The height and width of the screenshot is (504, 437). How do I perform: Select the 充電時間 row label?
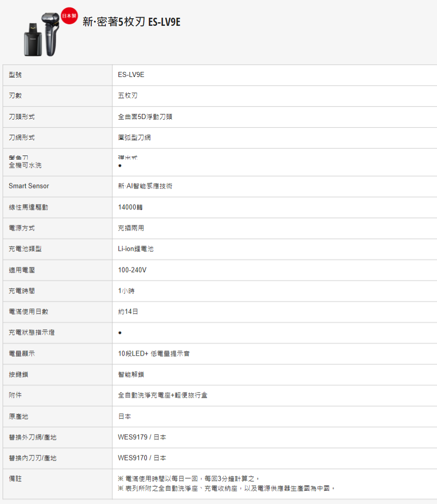pyautogui.click(x=22, y=291)
